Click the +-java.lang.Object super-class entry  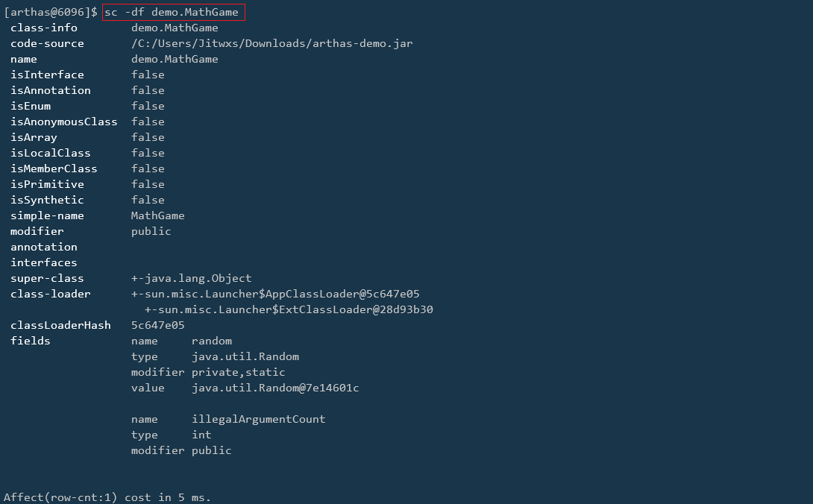click(191, 278)
